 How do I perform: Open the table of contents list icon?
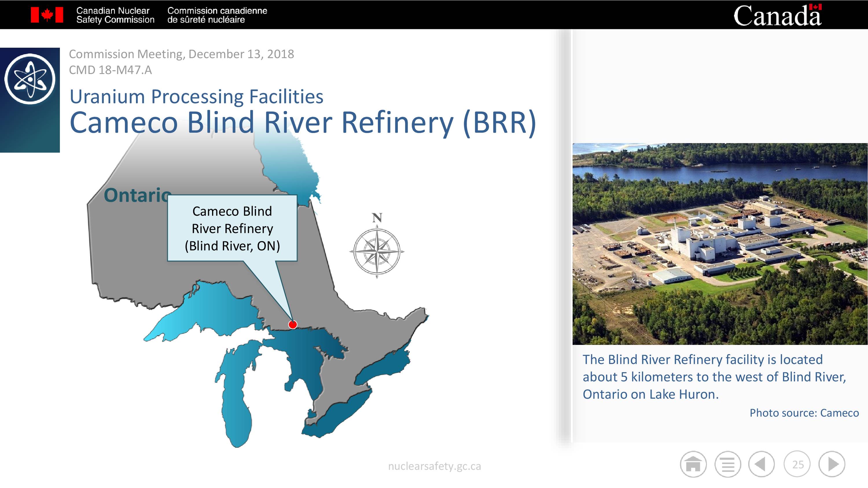pos(727,464)
